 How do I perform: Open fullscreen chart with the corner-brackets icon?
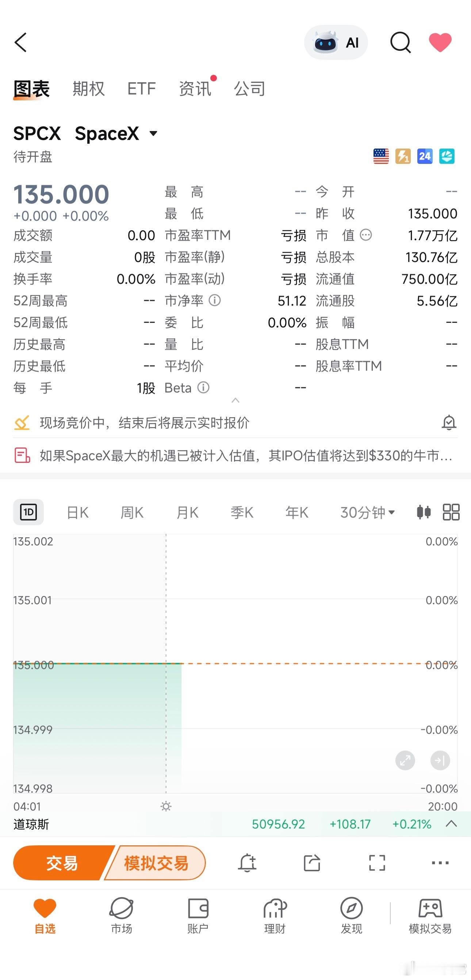(377, 863)
